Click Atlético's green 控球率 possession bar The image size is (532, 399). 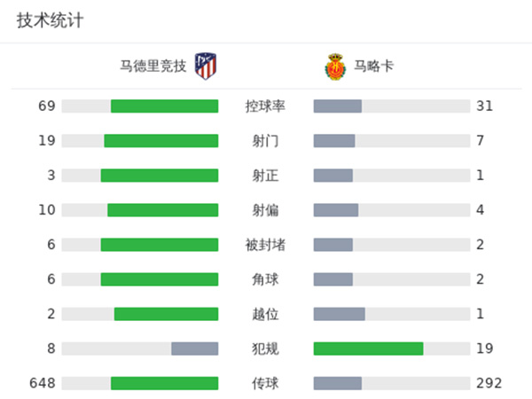164,106
